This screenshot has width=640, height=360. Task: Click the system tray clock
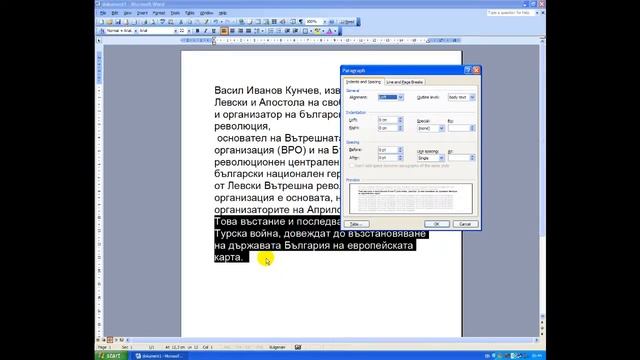click(537, 356)
